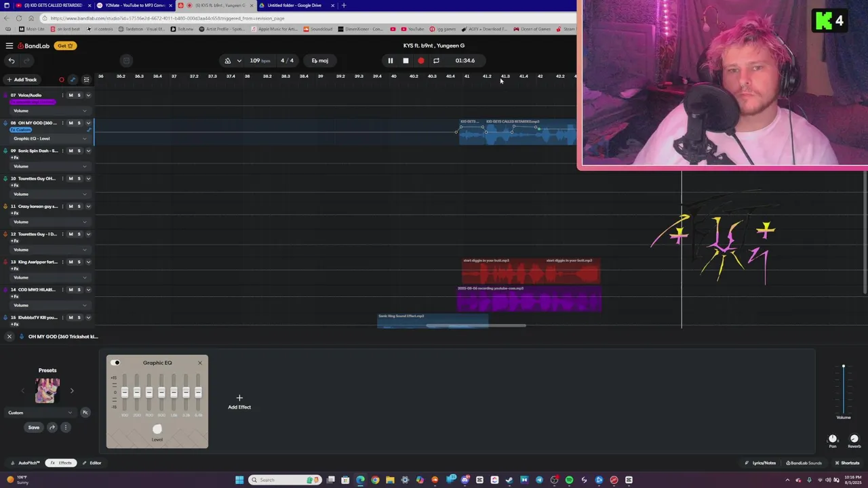The height and width of the screenshot is (488, 868).
Task: Save the effect preset
Action: point(33,427)
